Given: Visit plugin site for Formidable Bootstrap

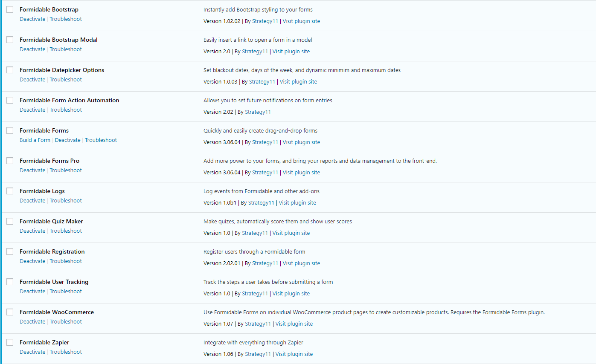Looking at the screenshot, I should [x=301, y=21].
